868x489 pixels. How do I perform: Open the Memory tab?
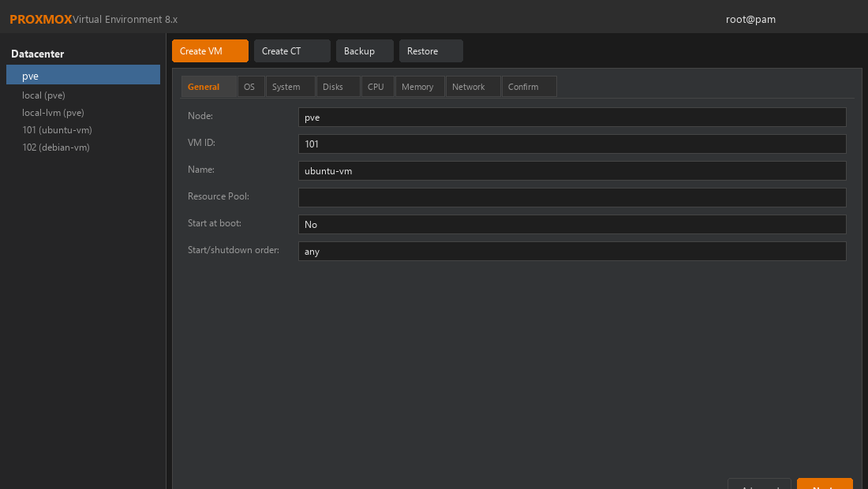[420, 87]
